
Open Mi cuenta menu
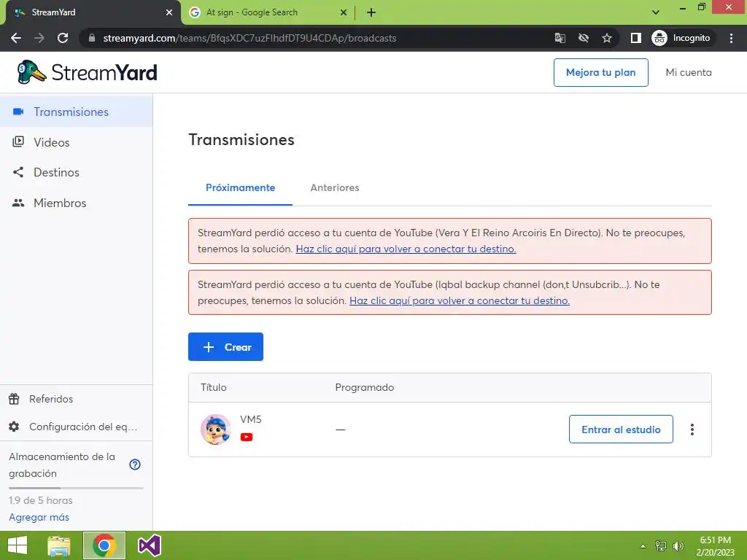(689, 72)
